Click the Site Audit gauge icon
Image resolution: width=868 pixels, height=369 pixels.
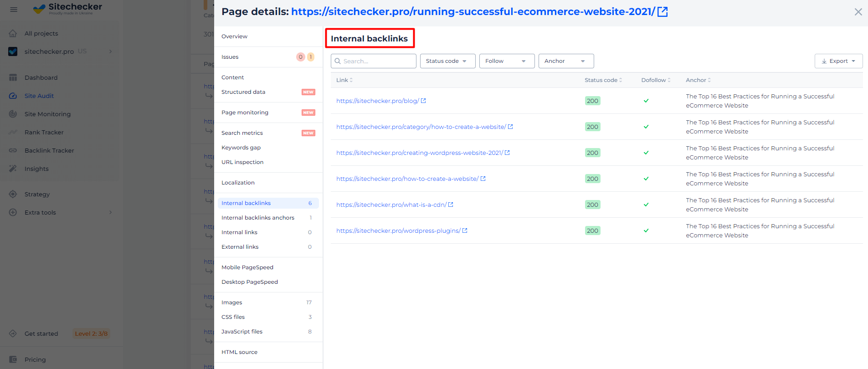click(13, 96)
